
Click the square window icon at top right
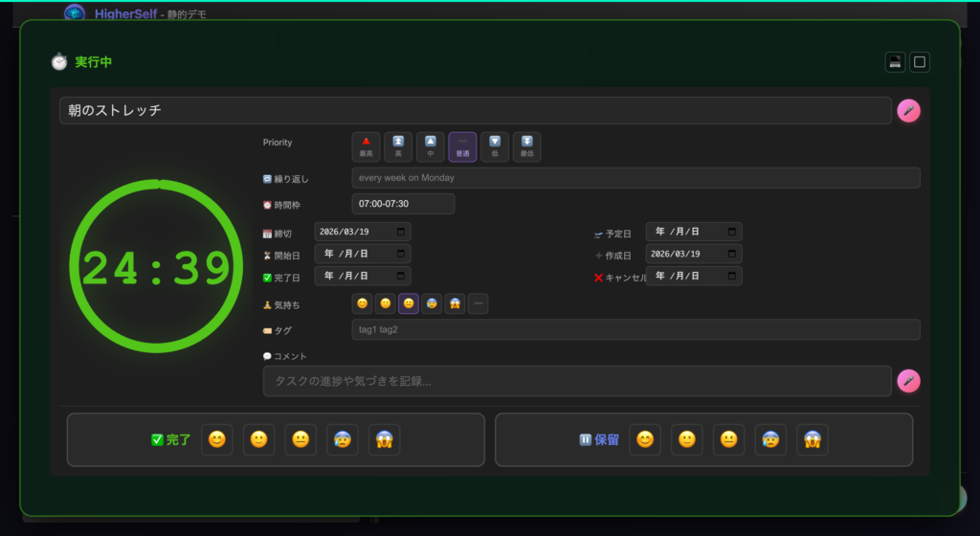tap(920, 62)
